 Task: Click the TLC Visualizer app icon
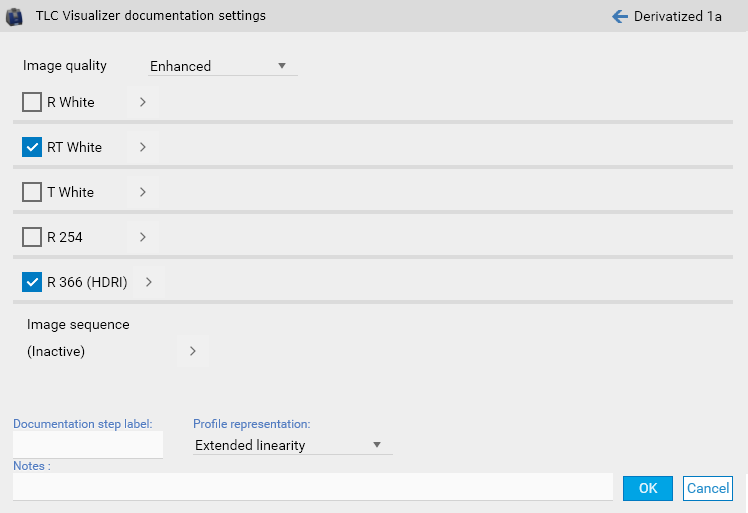click(15, 16)
